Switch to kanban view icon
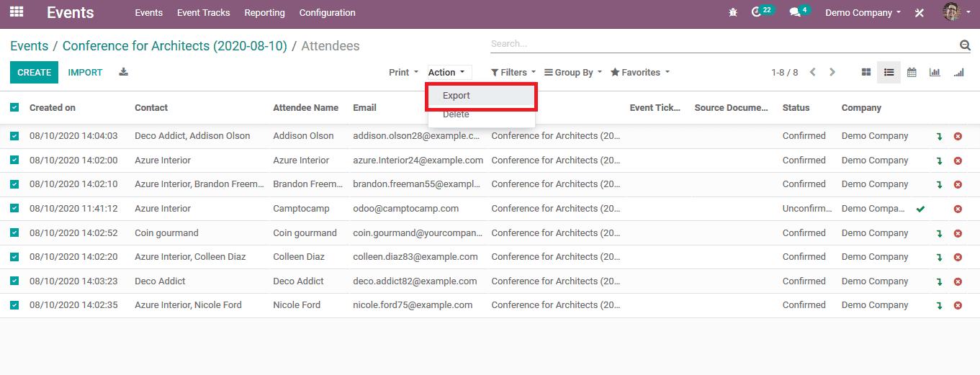Screen dimensions: 980x375 [866, 72]
